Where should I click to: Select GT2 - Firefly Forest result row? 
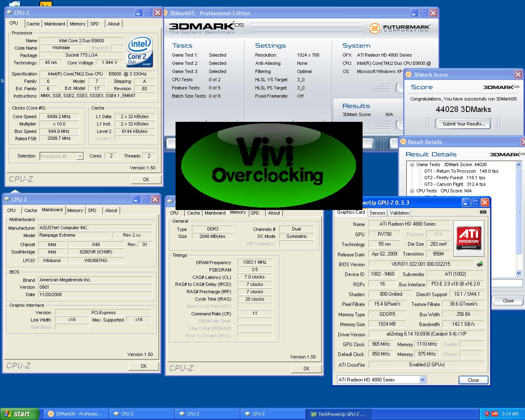(x=454, y=178)
